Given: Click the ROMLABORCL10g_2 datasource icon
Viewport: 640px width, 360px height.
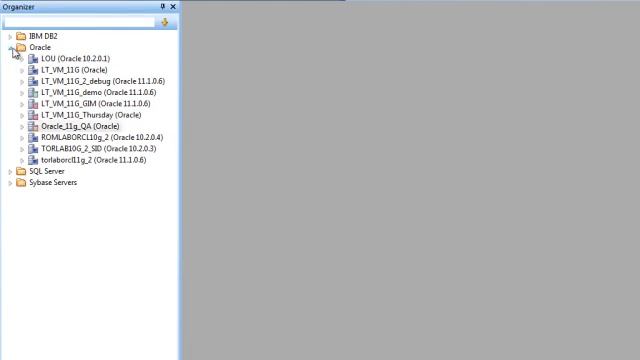Looking at the screenshot, I should click(33, 138).
